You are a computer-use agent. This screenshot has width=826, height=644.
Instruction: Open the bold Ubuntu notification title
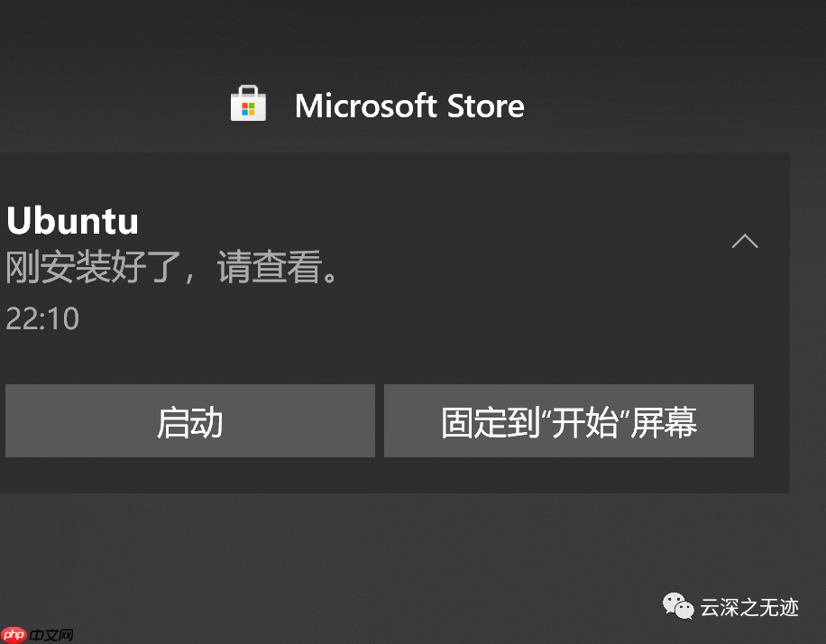pyautogui.click(x=73, y=221)
